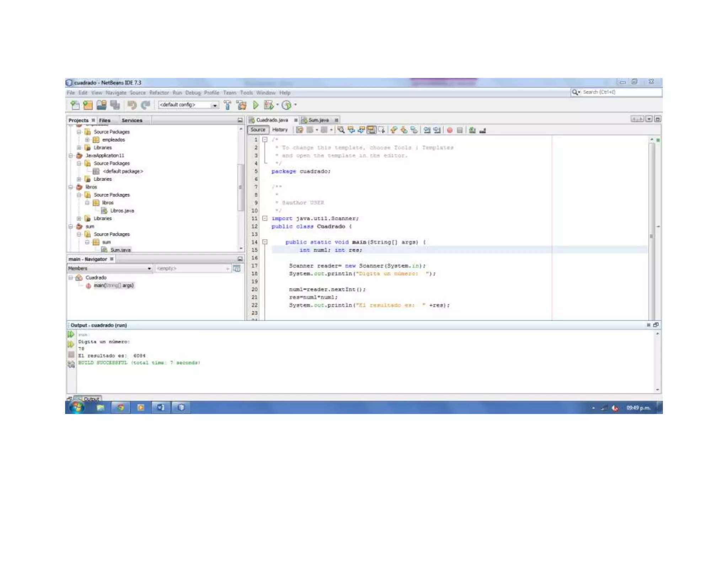The width and height of the screenshot is (728, 562).
Task: Re-run output using green arrows icon
Action: coord(71,334)
